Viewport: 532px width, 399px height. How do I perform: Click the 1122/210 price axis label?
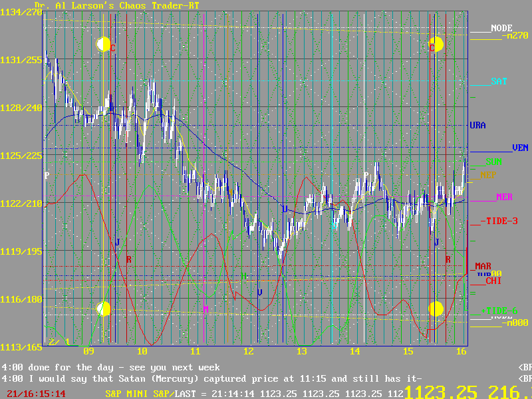(x=21, y=203)
